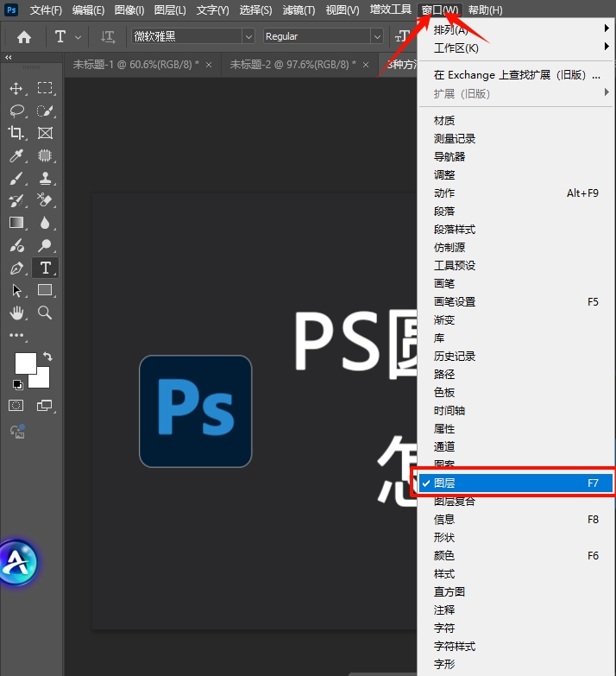Select the History Brush tool
Image resolution: width=616 pixels, height=676 pixels.
coord(16,200)
